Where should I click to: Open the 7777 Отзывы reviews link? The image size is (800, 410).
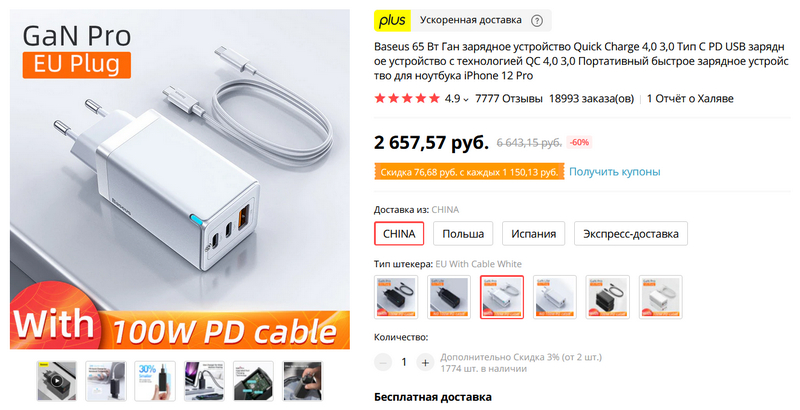click(509, 99)
